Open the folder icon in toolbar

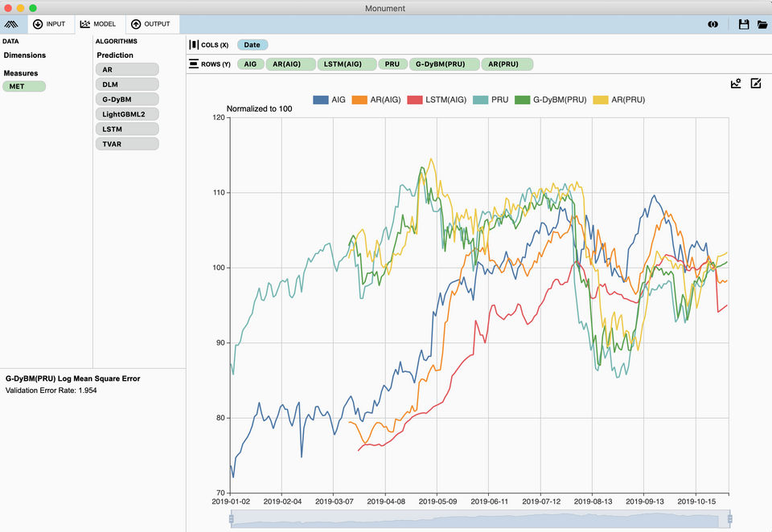coord(762,24)
